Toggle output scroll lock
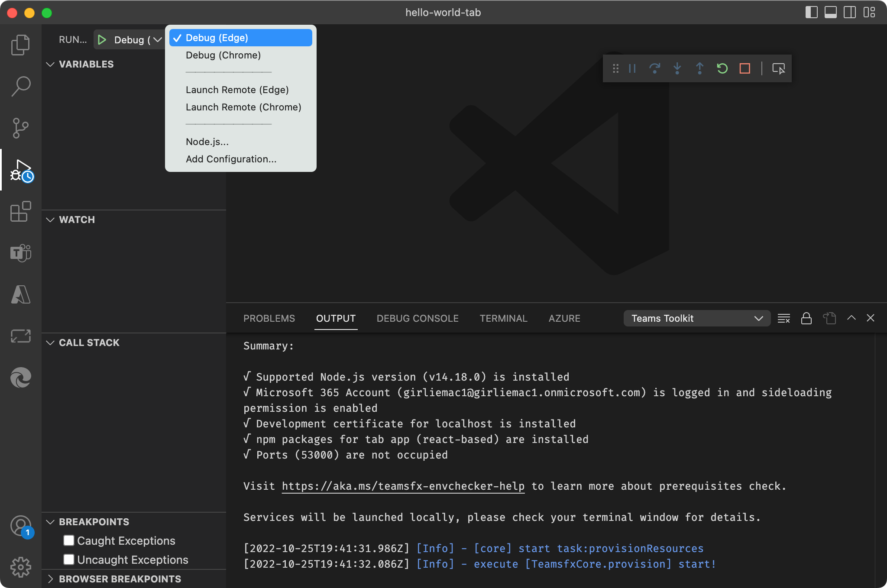 click(806, 319)
